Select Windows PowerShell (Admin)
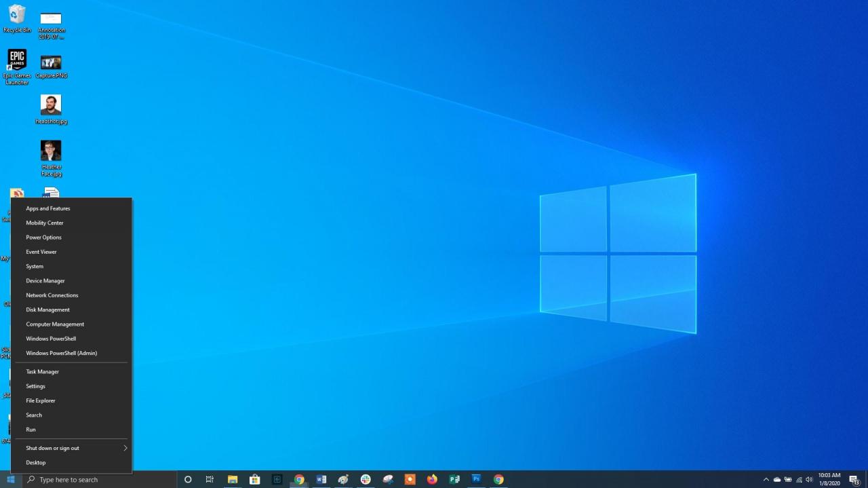 click(x=61, y=353)
